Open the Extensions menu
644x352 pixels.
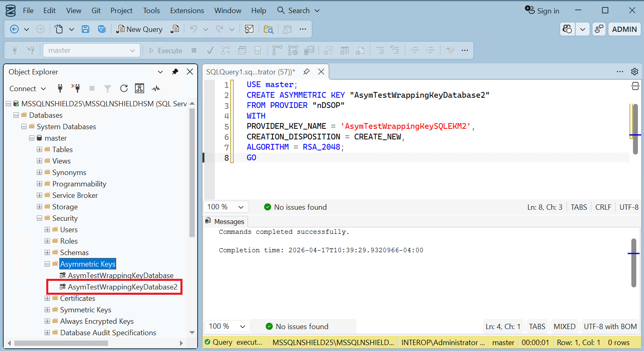pos(187,10)
